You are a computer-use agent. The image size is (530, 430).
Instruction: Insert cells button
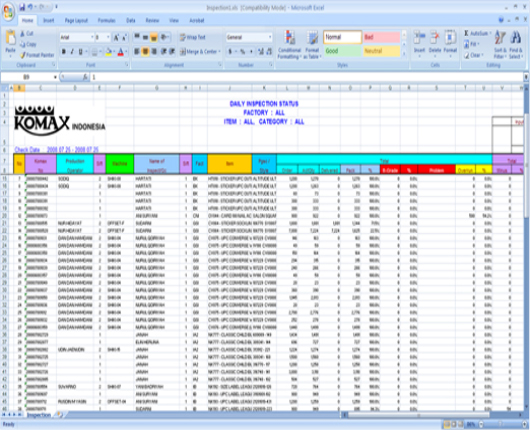419,44
